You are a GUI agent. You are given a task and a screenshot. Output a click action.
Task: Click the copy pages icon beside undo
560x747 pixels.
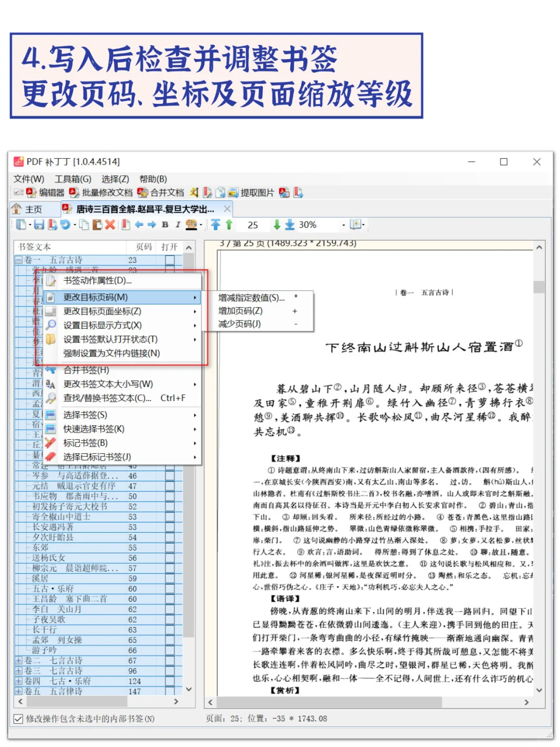(x=83, y=225)
